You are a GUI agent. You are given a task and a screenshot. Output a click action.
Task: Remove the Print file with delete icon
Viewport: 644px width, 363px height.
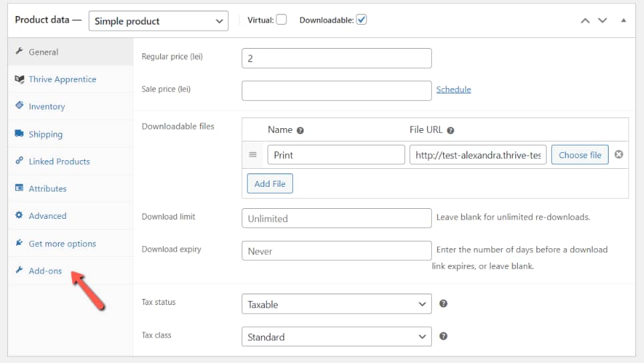pos(619,155)
